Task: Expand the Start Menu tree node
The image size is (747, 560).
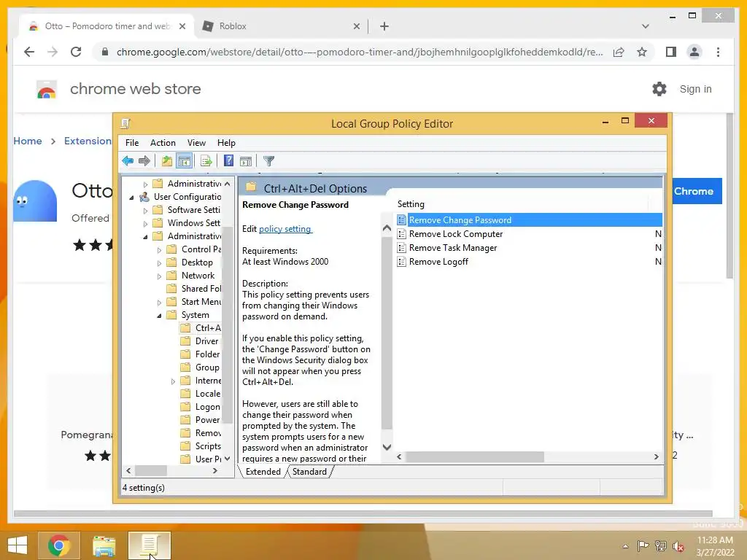Action: (x=159, y=302)
